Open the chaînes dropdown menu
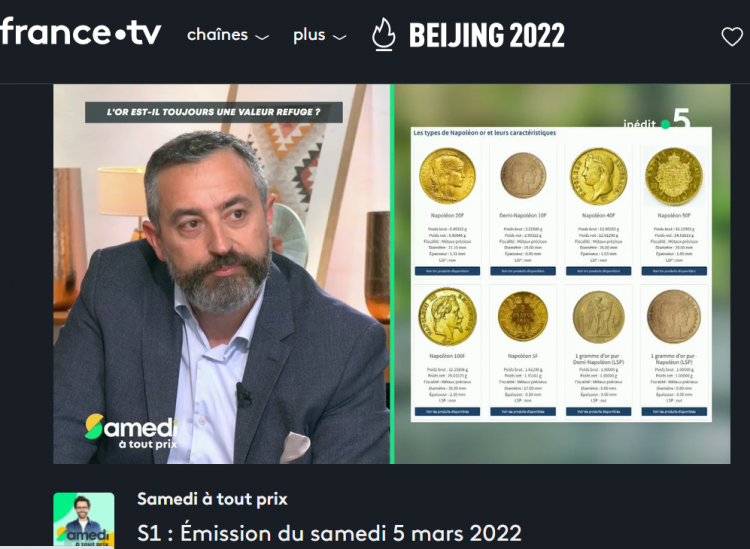The height and width of the screenshot is (549, 750). (228, 35)
